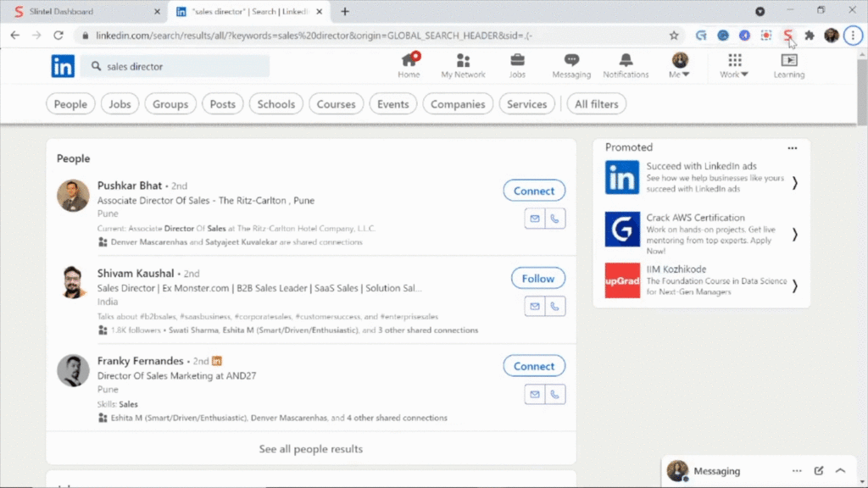This screenshot has height=488, width=868.
Task: Click the Slintel extension icon in toolbar
Action: coord(787,36)
